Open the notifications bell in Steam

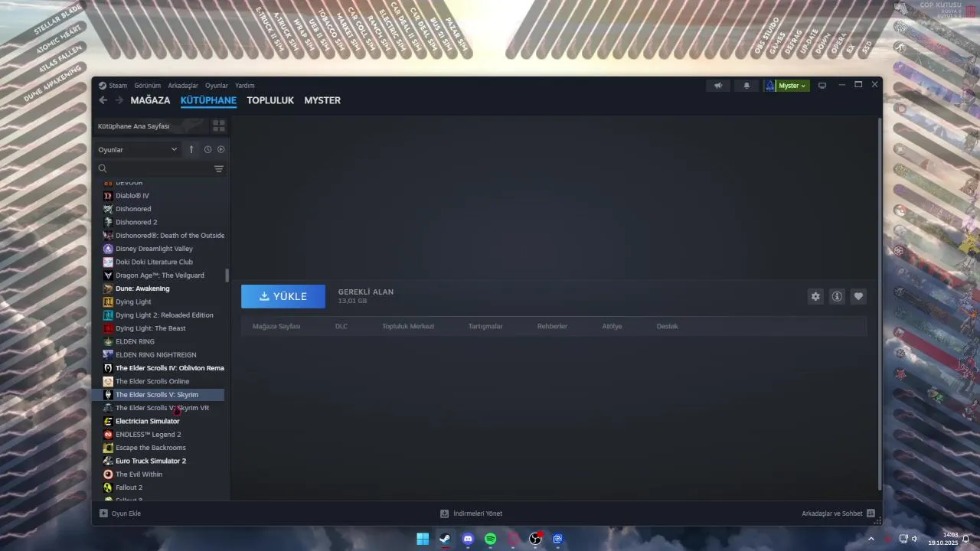[746, 86]
